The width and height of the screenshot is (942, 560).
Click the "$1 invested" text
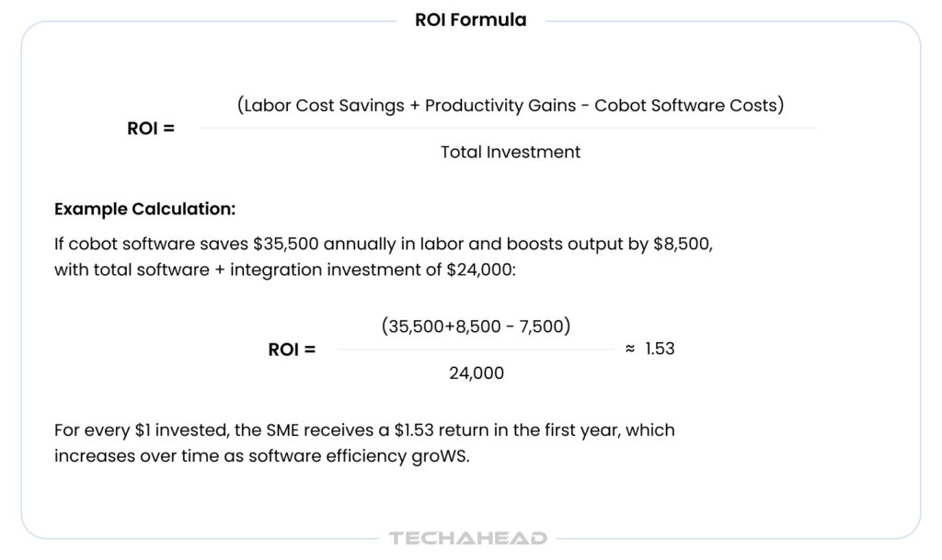click(x=168, y=430)
